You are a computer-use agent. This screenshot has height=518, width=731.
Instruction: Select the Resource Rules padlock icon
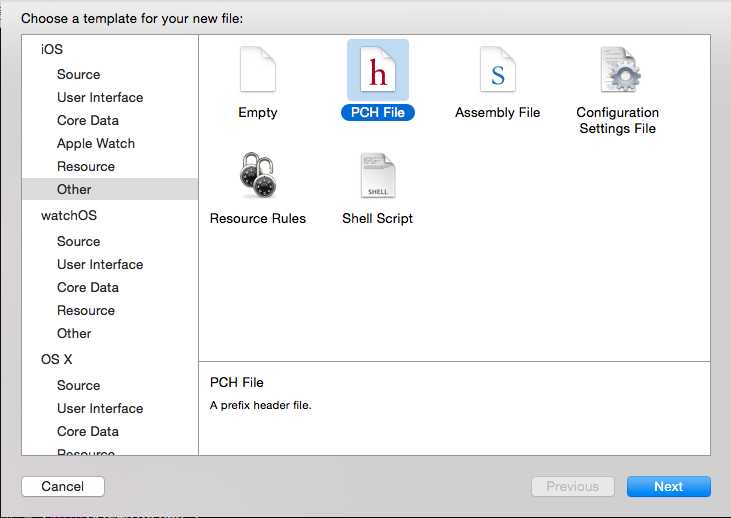257,177
